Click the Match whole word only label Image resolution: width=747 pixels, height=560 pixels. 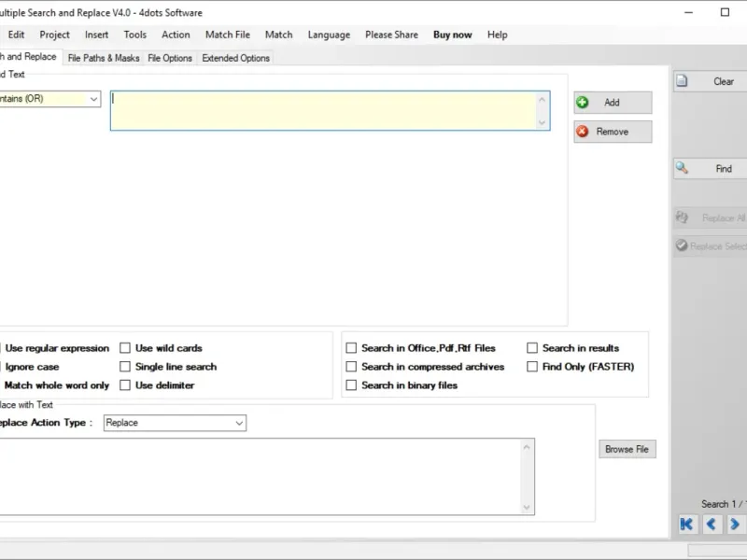click(57, 385)
